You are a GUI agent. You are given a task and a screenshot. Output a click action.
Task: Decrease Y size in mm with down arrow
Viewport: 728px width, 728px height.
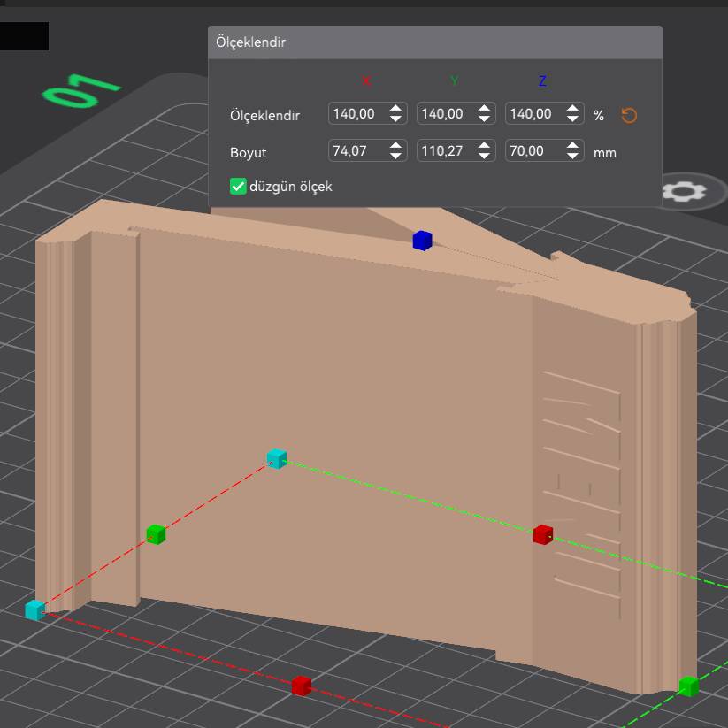click(484, 156)
